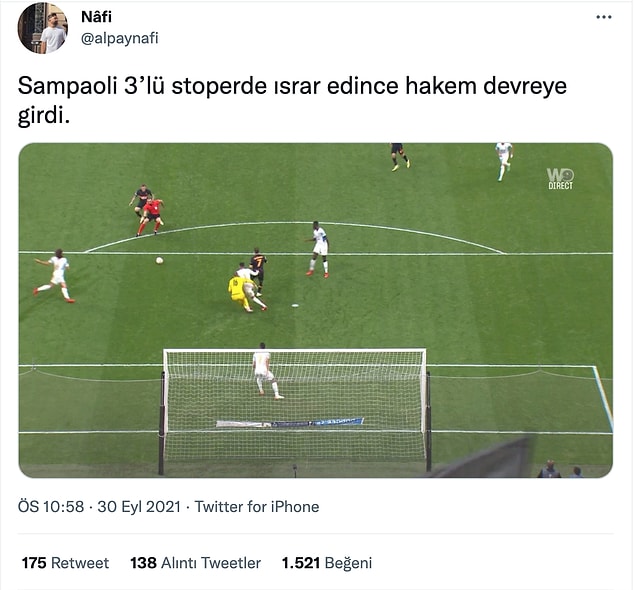Open the @alpaynafi handle link
This screenshot has width=635, height=590.
coord(120,38)
